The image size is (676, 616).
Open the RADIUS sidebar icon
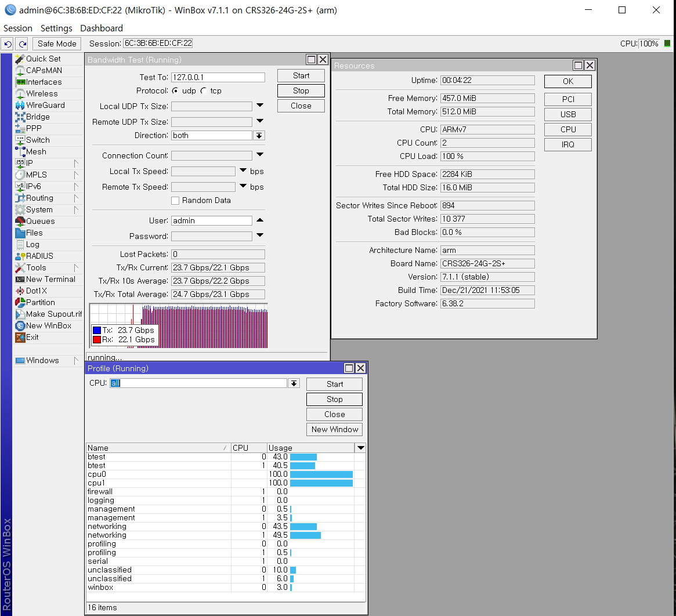click(x=20, y=256)
